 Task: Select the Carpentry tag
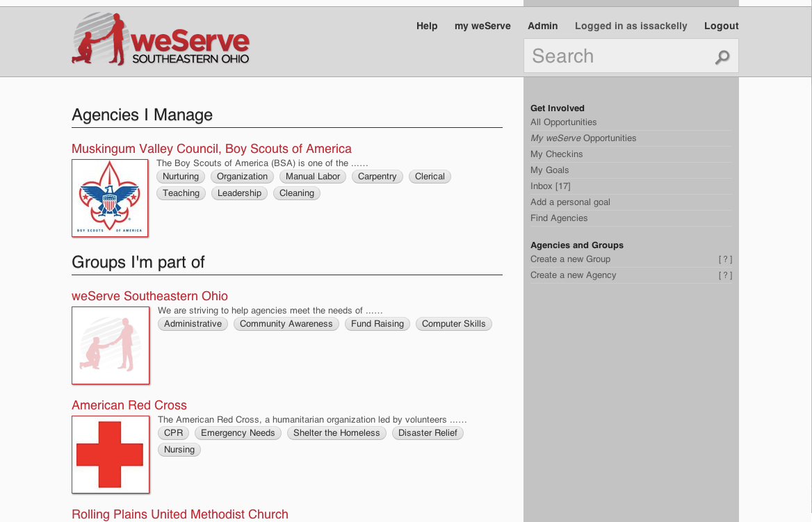point(377,177)
